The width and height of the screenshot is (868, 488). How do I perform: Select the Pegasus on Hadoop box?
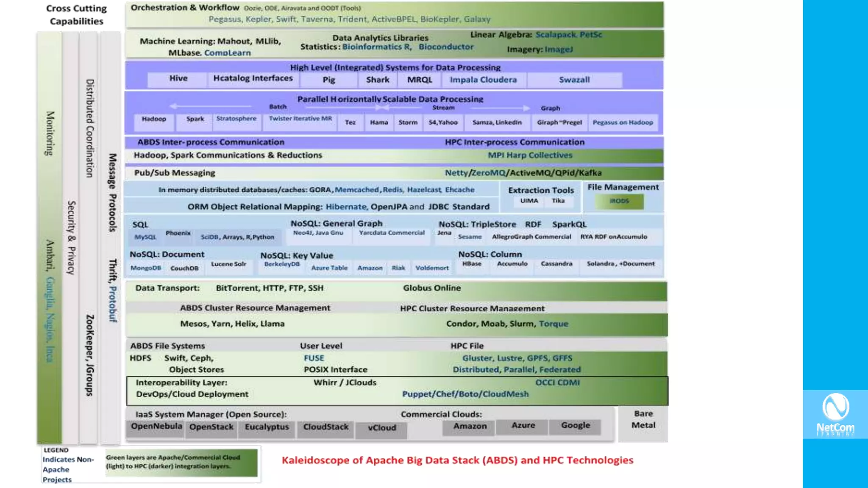pyautogui.click(x=623, y=123)
